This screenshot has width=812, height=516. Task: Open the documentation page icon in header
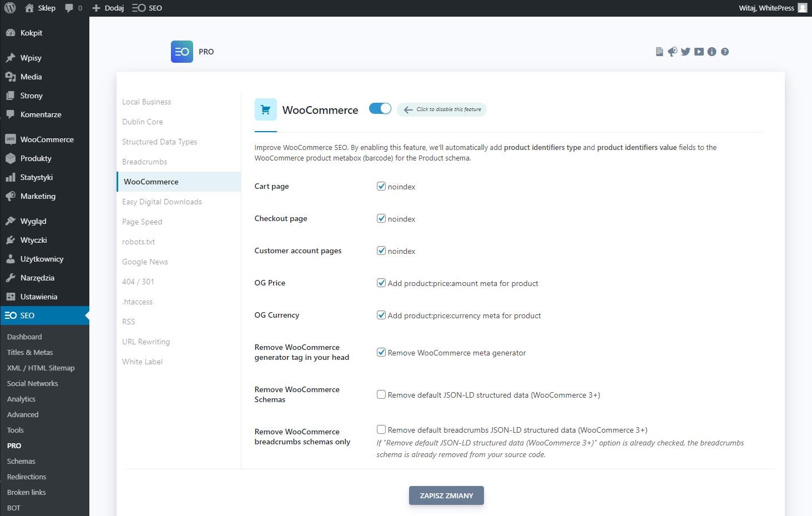point(659,52)
